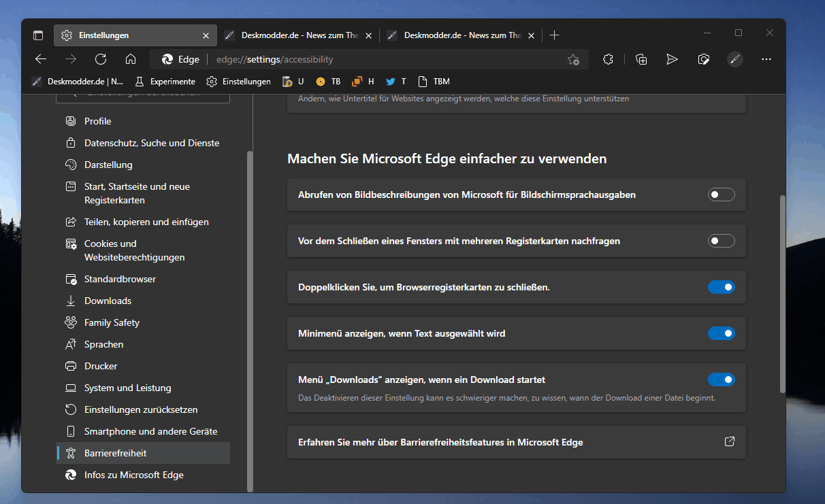Click the Edge logo in the address bar
This screenshot has height=504, width=825.
point(167,59)
